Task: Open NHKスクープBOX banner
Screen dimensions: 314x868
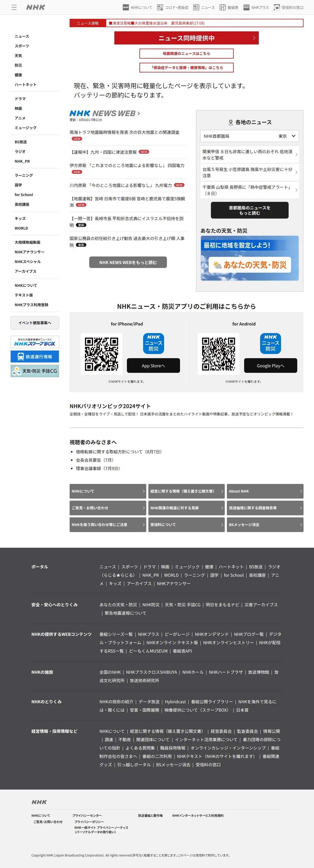Action: pyautogui.click(x=35, y=342)
